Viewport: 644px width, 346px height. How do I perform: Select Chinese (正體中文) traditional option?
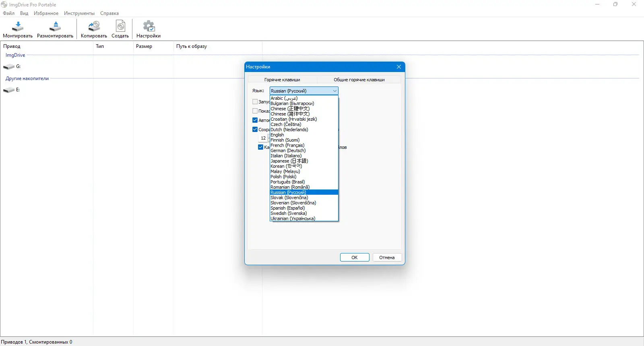click(304, 109)
